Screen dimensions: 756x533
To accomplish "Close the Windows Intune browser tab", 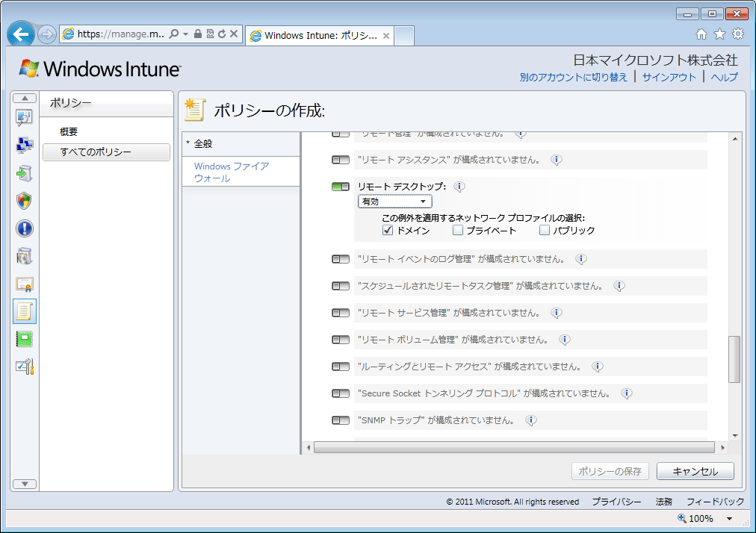I will coord(386,36).
